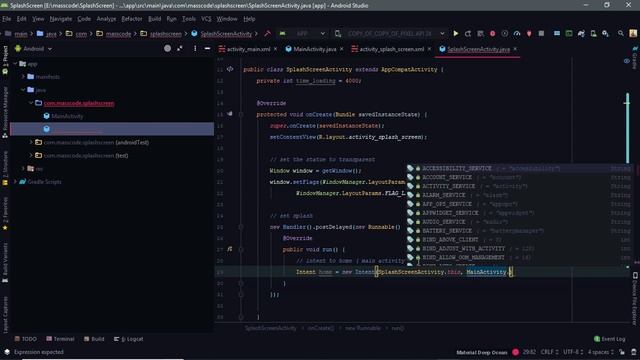640x360 pixels.
Task: Open the 4 spaces indent selector
Action: coord(600,352)
